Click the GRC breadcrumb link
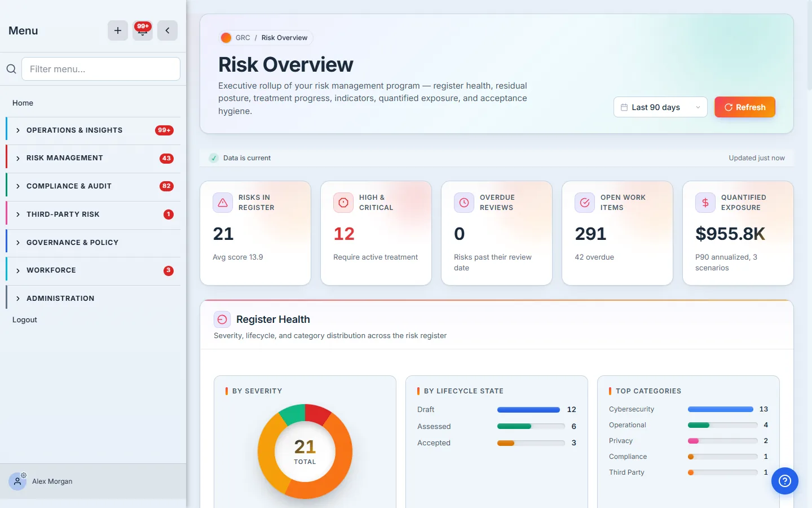812x508 pixels. 242,38
